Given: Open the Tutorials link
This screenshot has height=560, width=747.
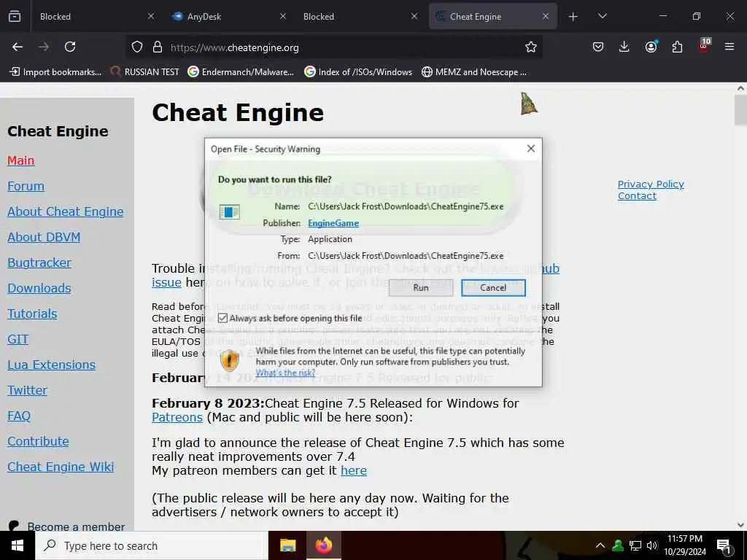Looking at the screenshot, I should click(x=32, y=314).
